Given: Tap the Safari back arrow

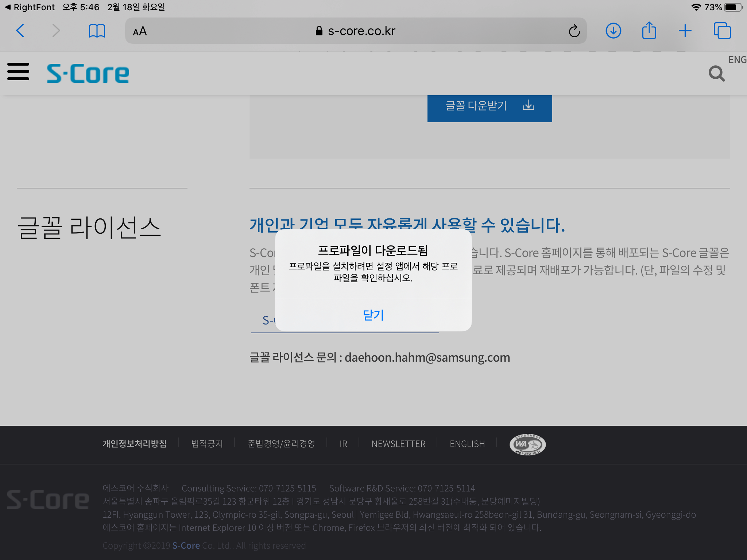Looking at the screenshot, I should click(x=20, y=31).
